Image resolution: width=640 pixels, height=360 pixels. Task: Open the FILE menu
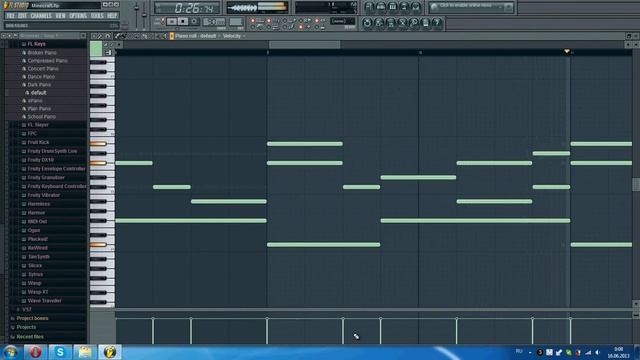10,16
